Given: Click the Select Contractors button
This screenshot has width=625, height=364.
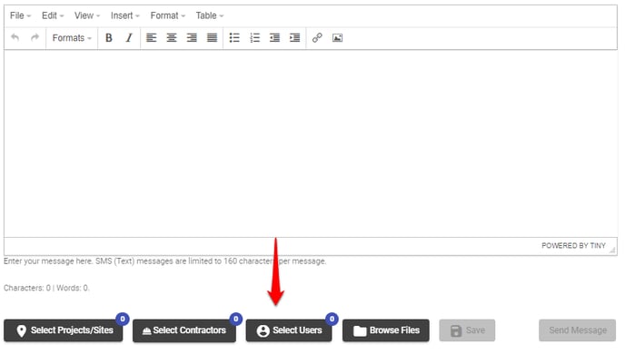Looking at the screenshot, I should (x=184, y=330).
